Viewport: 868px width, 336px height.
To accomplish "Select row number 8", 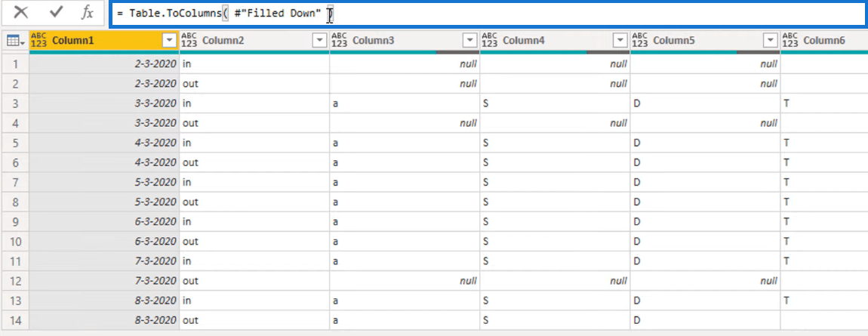I will [15, 202].
